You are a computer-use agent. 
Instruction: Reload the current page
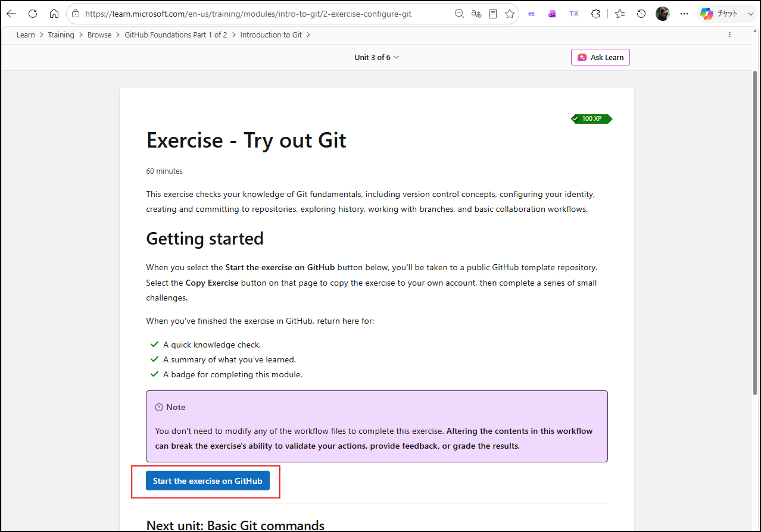coord(33,14)
